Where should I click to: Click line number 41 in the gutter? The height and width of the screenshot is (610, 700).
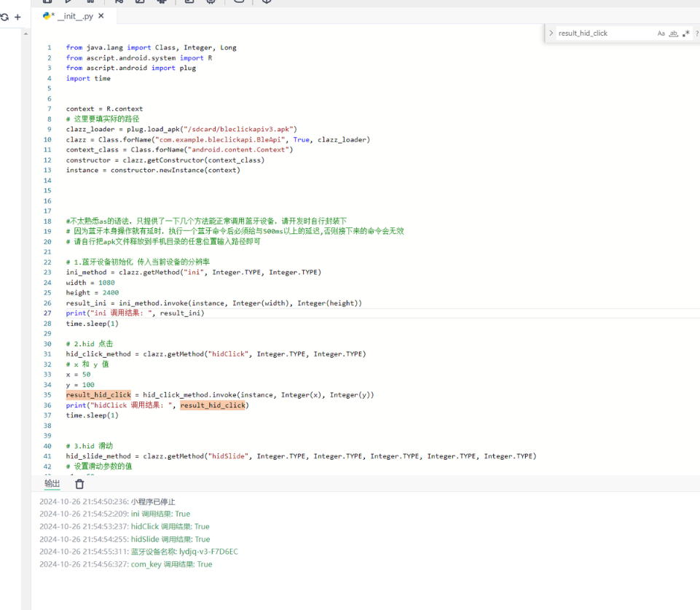pos(47,456)
